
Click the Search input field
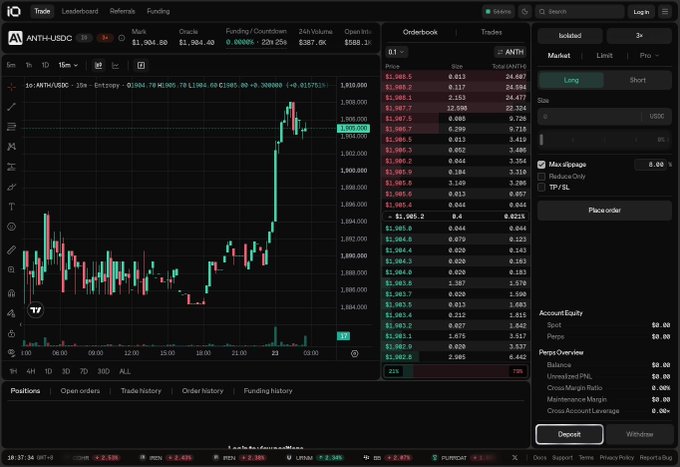(580, 12)
